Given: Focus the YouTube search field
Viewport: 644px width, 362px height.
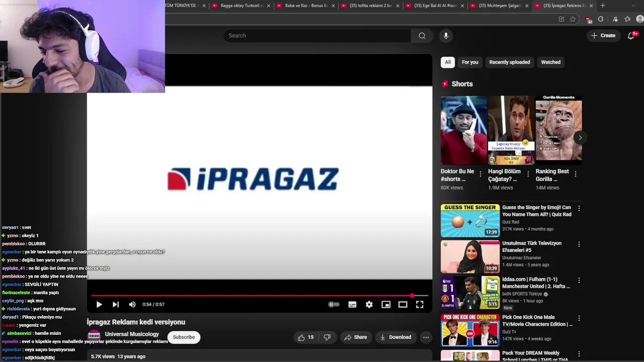Looking at the screenshot, I should (x=317, y=36).
